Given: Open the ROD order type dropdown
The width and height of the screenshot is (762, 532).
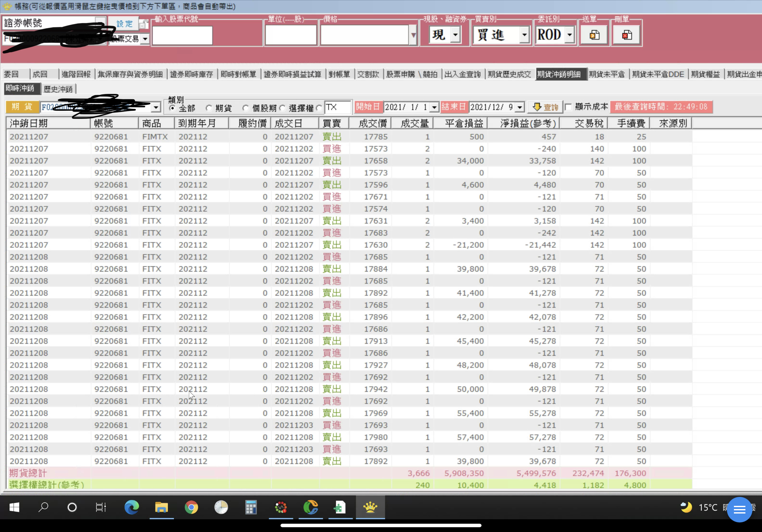Looking at the screenshot, I should [570, 35].
